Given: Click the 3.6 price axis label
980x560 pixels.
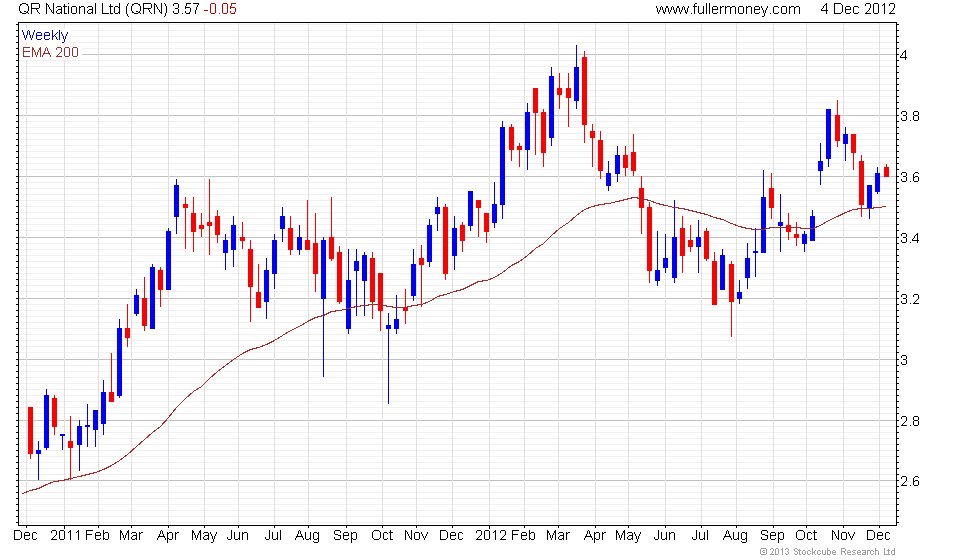Looking at the screenshot, I should (909, 178).
